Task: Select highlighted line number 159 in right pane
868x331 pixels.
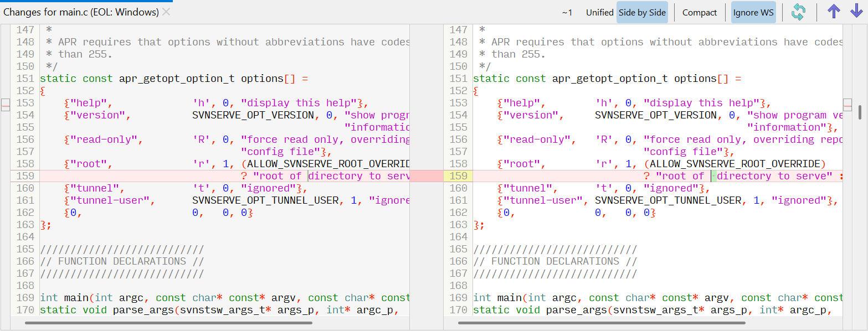Action: [x=459, y=175]
